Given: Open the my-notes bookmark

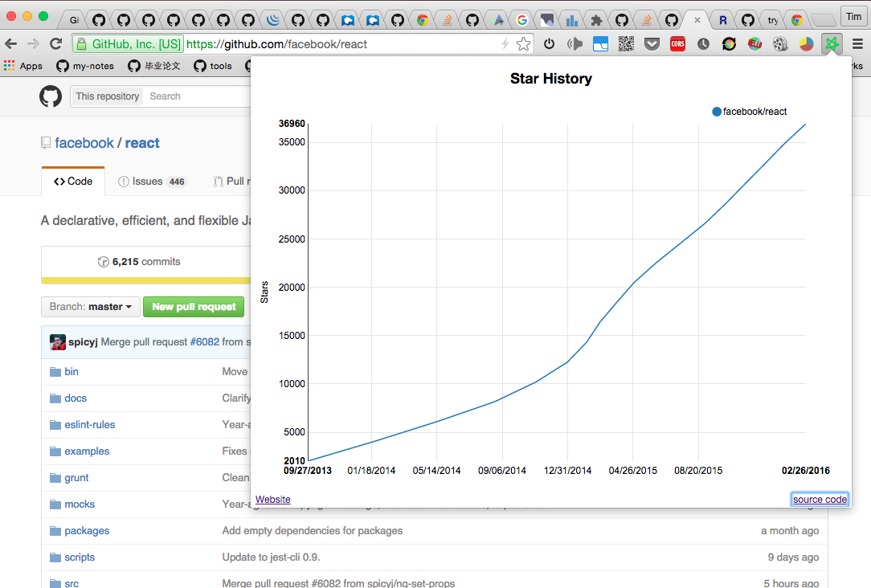Looking at the screenshot, I should [x=85, y=66].
